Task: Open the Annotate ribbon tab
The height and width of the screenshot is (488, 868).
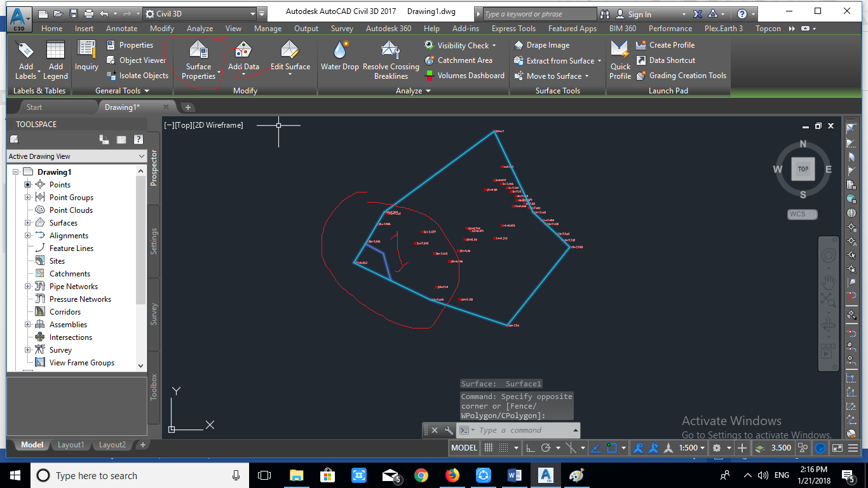Action: tap(121, 29)
